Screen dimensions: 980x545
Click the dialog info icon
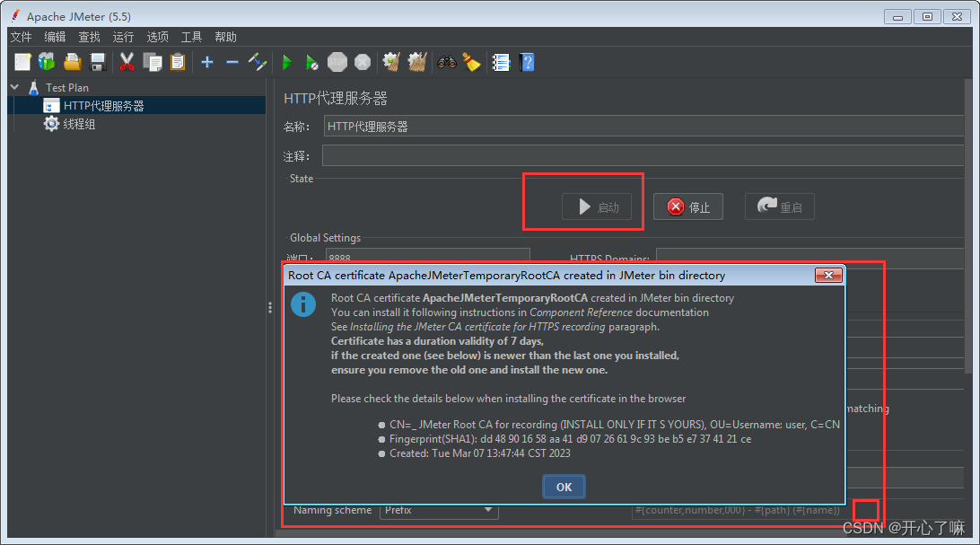coord(303,304)
